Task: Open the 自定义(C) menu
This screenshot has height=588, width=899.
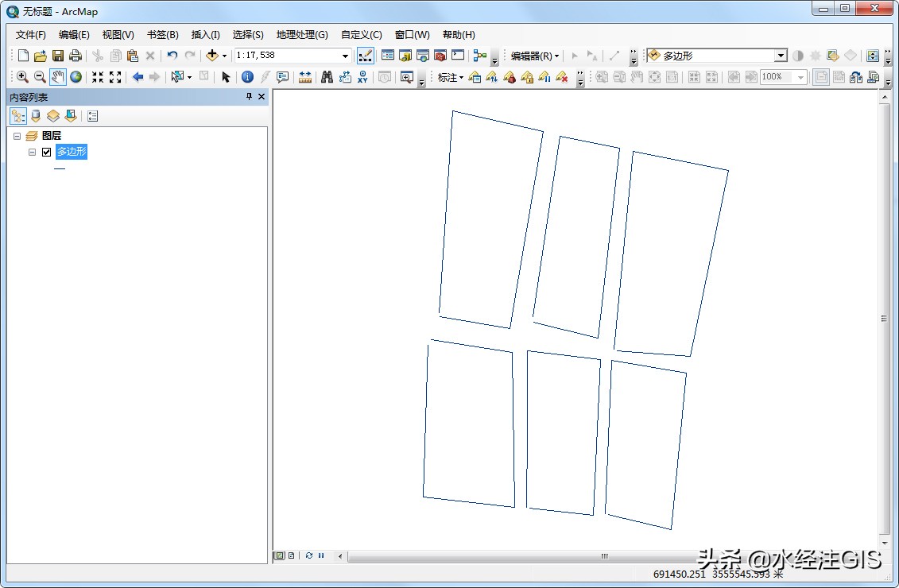Action: click(361, 35)
